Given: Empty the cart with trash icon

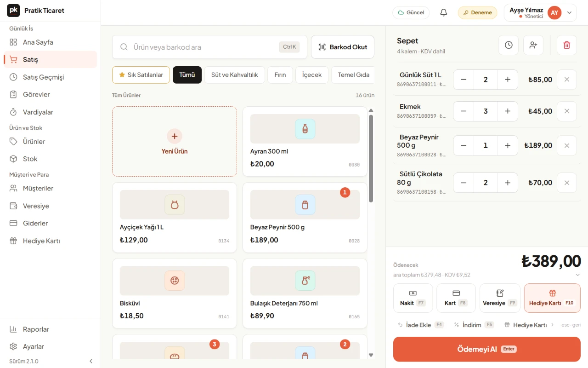Looking at the screenshot, I should (567, 45).
